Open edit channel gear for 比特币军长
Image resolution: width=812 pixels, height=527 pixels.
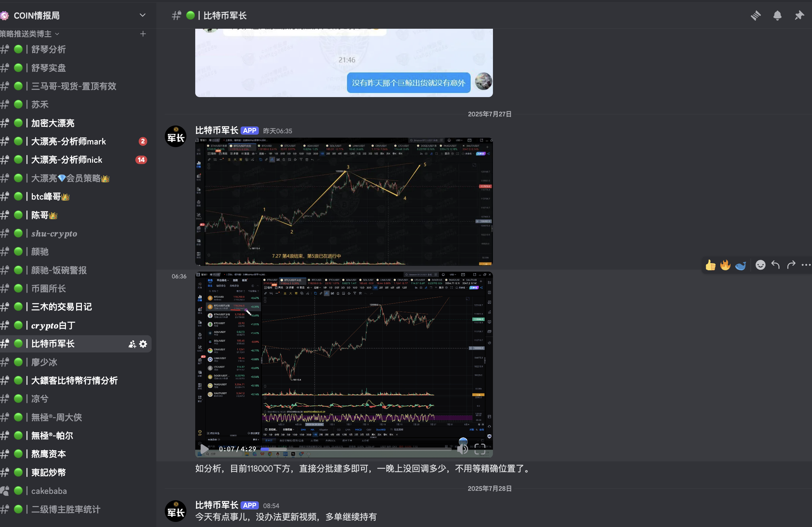[143, 344]
